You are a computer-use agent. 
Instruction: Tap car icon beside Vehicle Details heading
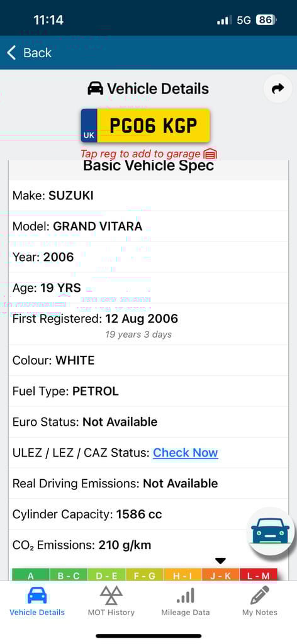95,88
